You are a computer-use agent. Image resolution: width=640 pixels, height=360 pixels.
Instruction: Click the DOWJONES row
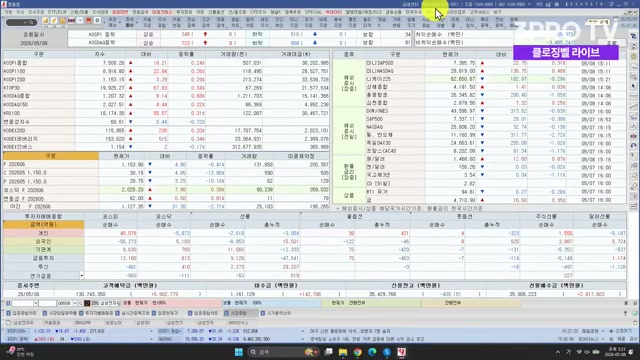pyautogui.click(x=496, y=111)
